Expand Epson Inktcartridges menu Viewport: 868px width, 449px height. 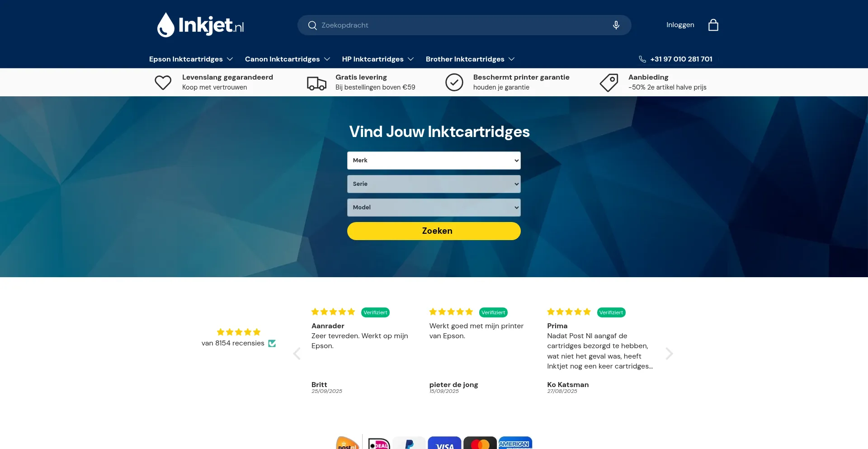[x=191, y=59]
